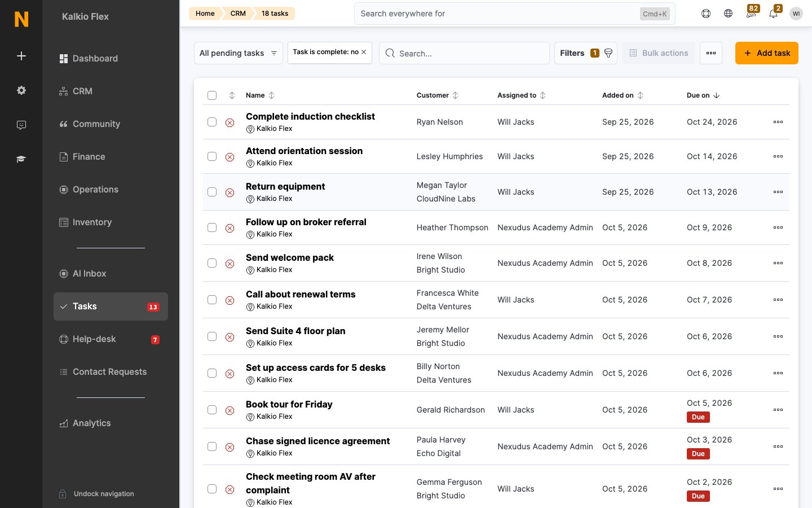The image size is (812, 508).
Task: Open row menu for Return equipment
Action: pyautogui.click(x=778, y=192)
